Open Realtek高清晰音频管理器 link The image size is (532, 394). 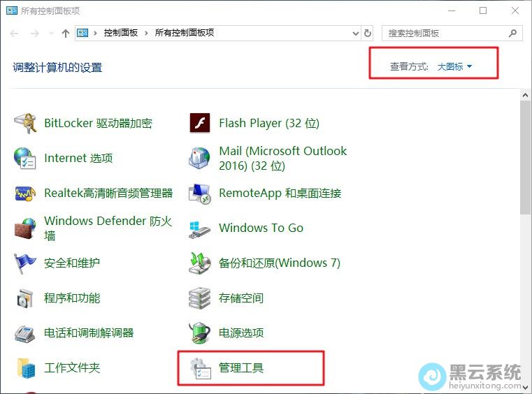108,193
